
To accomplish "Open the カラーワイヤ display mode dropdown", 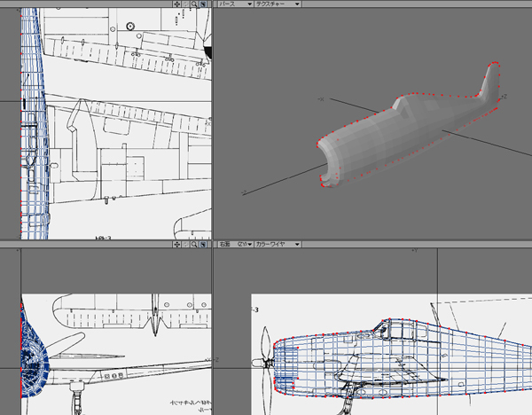I will click(278, 242).
